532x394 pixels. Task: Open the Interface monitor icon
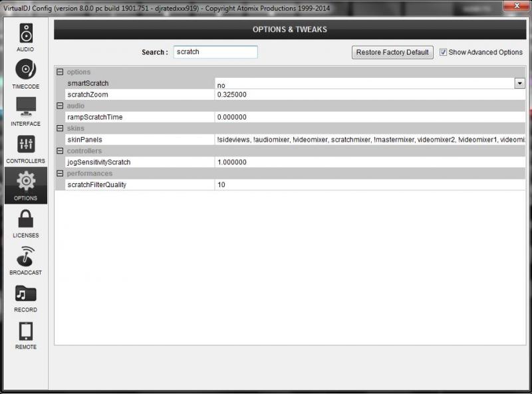click(26, 106)
